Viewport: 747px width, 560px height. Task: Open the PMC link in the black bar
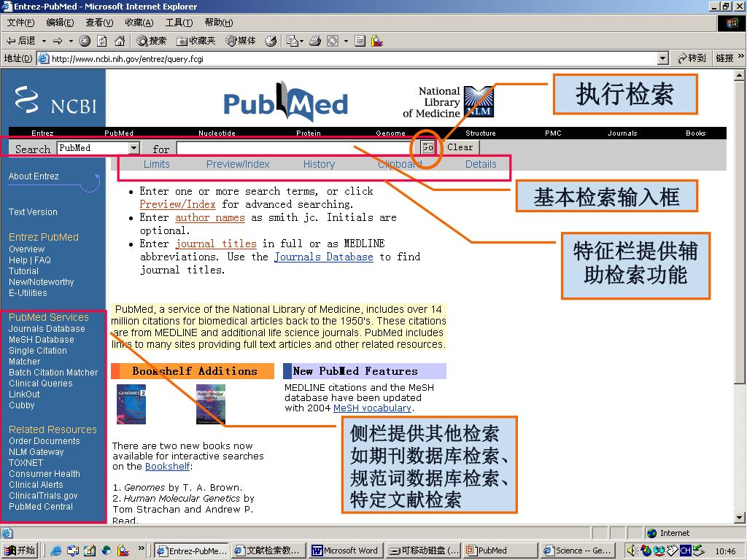click(x=553, y=133)
